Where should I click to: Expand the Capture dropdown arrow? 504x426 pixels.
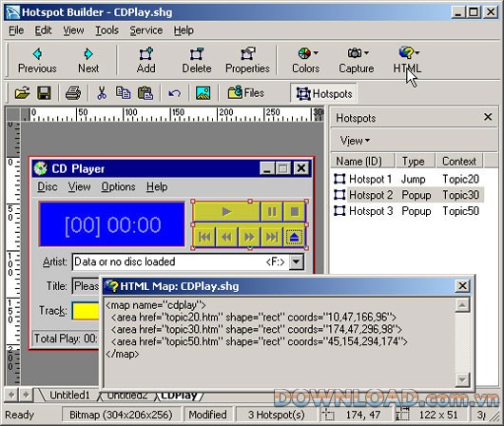coord(367,52)
